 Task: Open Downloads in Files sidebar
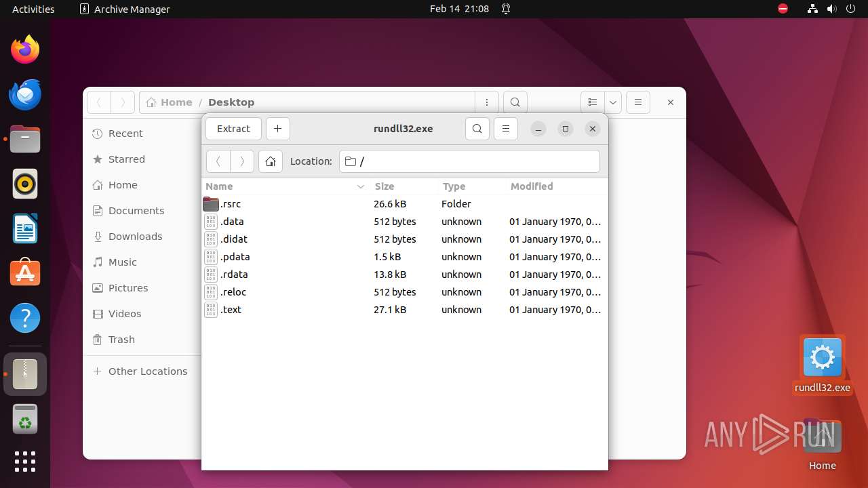tap(142, 237)
